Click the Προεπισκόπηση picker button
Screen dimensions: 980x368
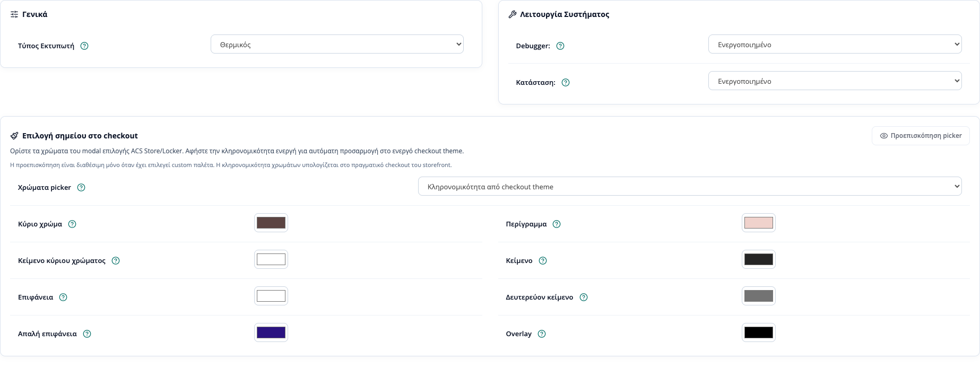tap(921, 136)
